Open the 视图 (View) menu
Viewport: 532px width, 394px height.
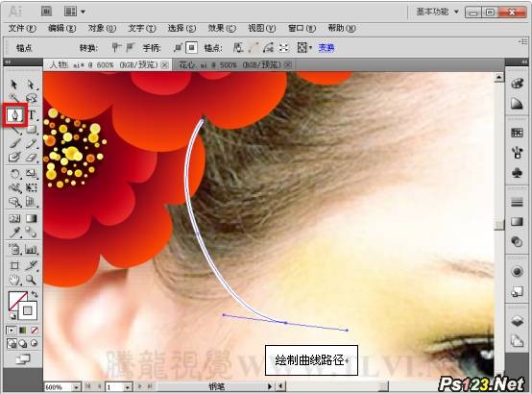(x=262, y=28)
